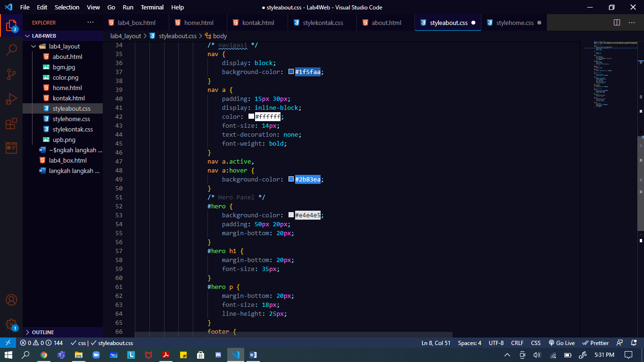This screenshot has height=362, width=644.
Task: Show Explorer more actions ellipsis
Action: click(91, 22)
